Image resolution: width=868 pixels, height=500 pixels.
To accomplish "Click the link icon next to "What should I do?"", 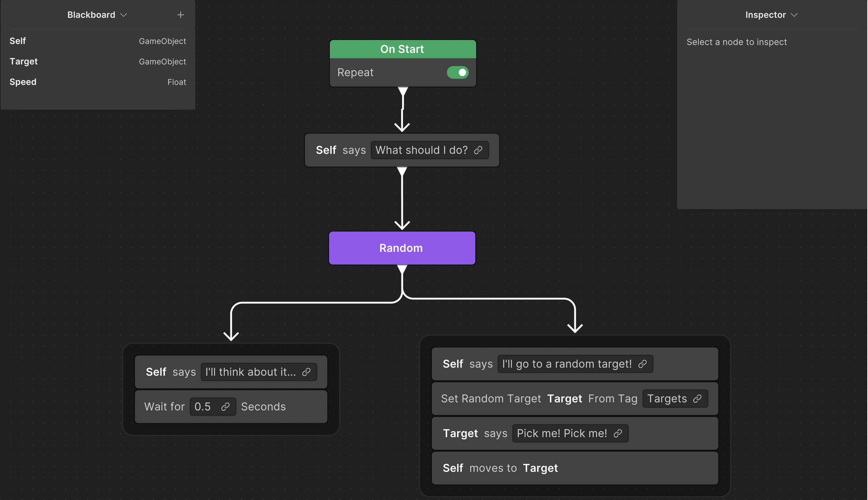I will pos(479,150).
